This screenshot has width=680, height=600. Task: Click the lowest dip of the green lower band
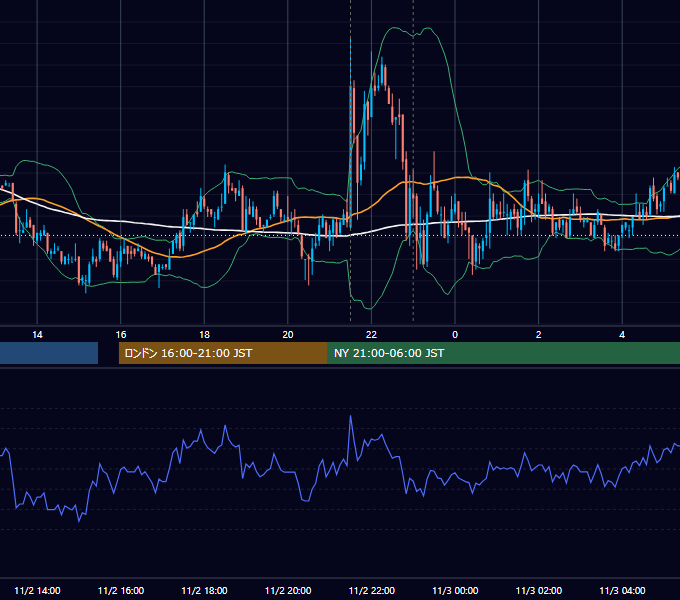(x=369, y=309)
